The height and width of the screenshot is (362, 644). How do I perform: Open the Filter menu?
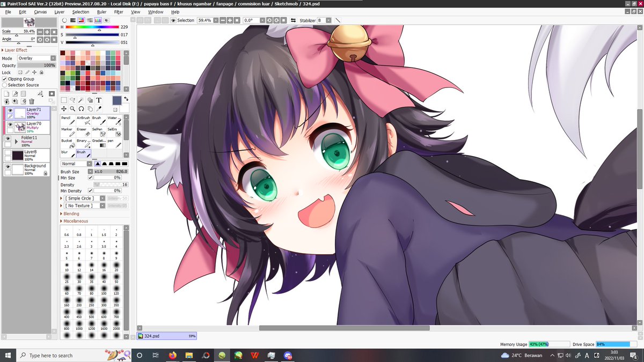pyautogui.click(x=119, y=11)
